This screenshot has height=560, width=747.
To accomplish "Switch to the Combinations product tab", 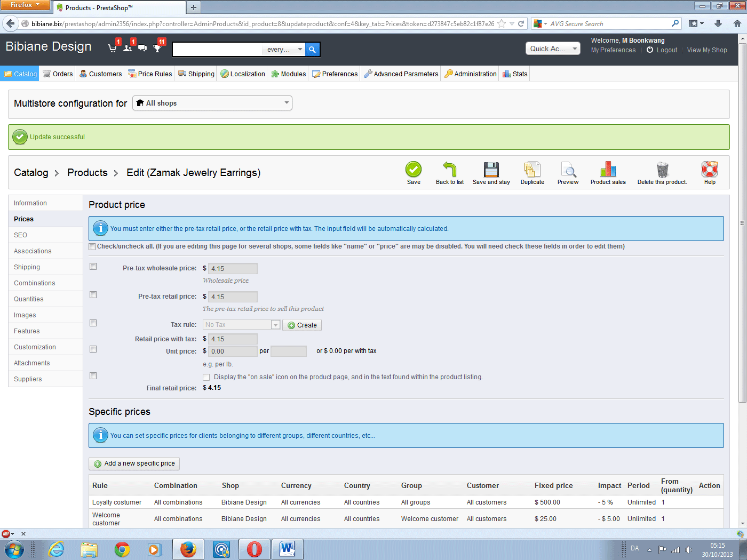I will pos(45,283).
